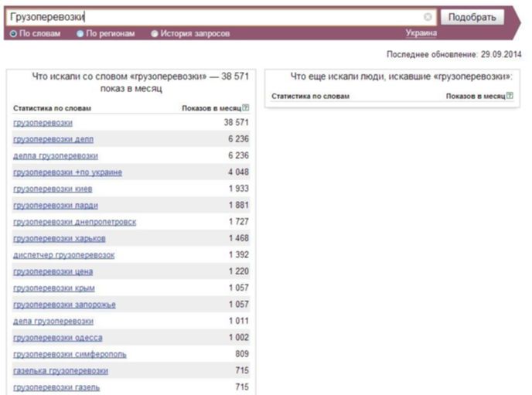Click right panel 'Показов в месяц' column header

[x=476, y=97]
